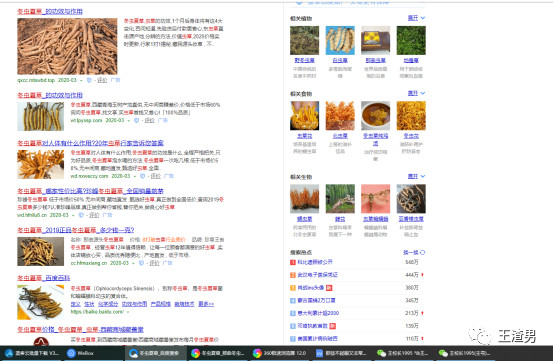Open the first 冬虫夏草_的功效与作用 result title
The height and width of the screenshot is (361, 554).
click(x=50, y=11)
